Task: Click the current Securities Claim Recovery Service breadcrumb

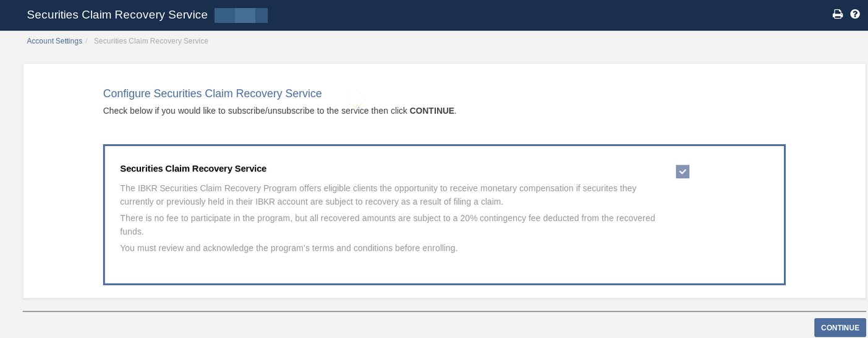Action: [x=151, y=41]
